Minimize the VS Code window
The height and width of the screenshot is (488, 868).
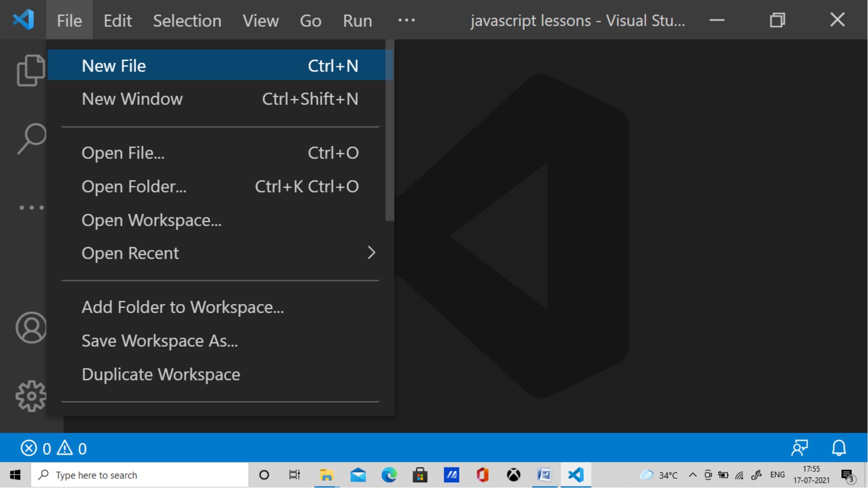click(717, 20)
